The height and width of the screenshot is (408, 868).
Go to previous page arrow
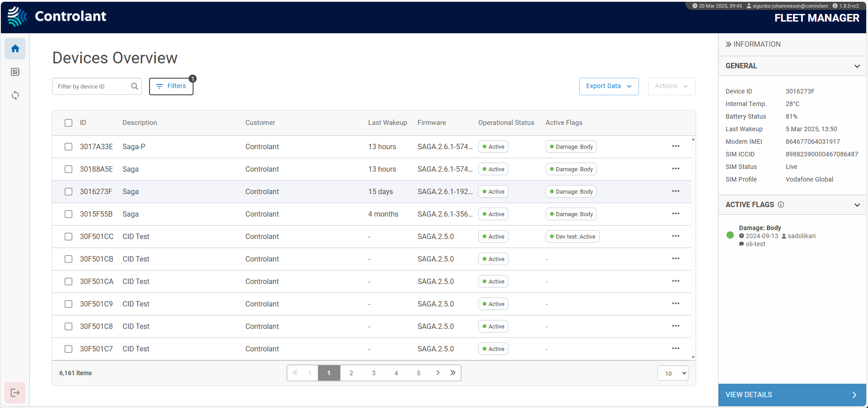pos(310,373)
